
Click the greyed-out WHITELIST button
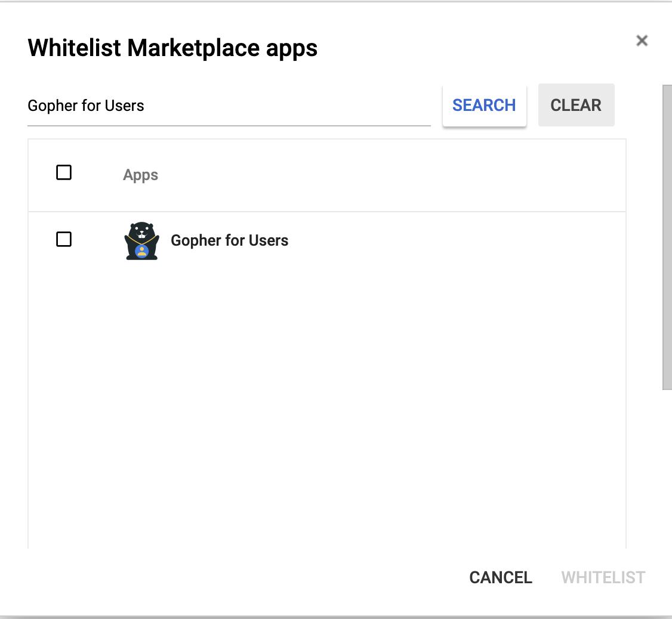tap(603, 577)
